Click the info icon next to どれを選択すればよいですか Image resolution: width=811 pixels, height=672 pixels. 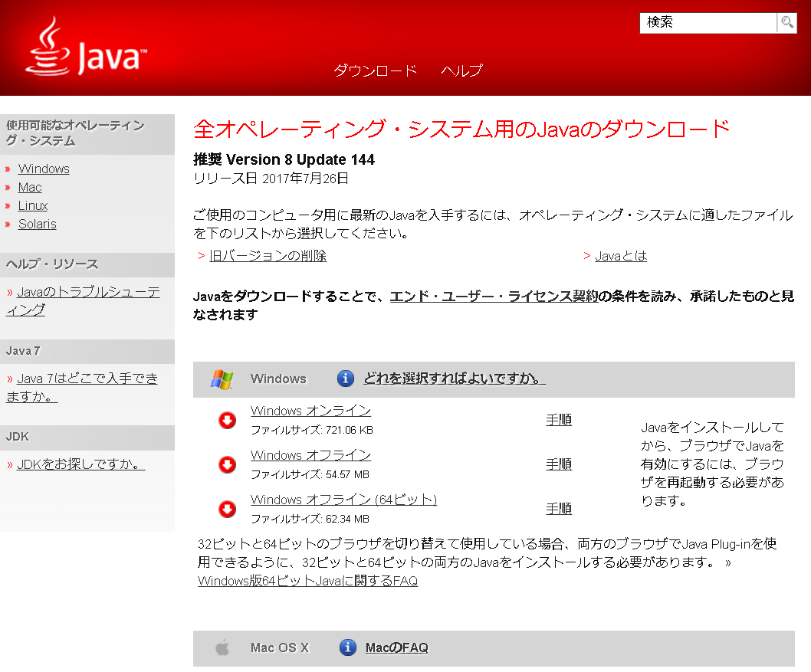tap(346, 379)
